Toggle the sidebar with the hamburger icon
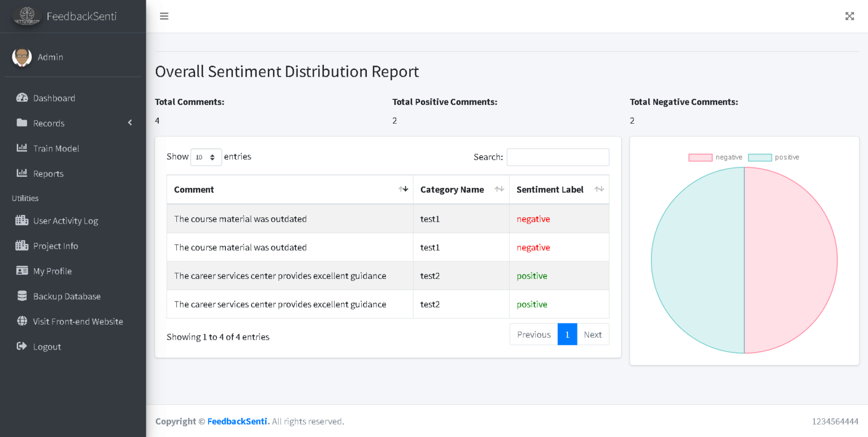The width and height of the screenshot is (868, 437). tap(164, 16)
